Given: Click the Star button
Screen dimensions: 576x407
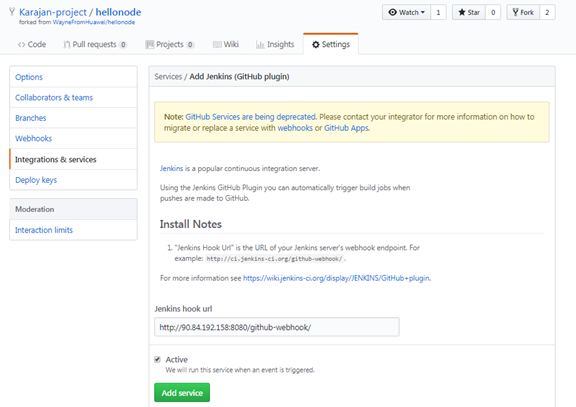Looking at the screenshot, I should click(x=469, y=12).
